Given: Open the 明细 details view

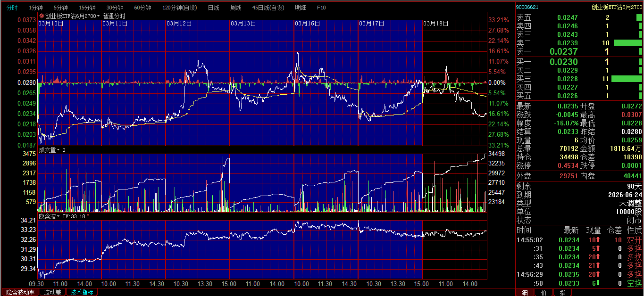Looking at the screenshot, I should 301,8.
